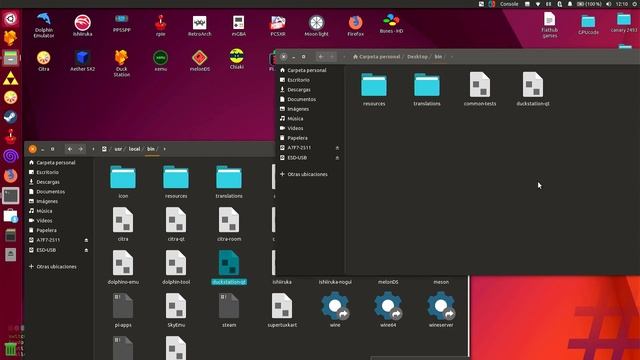Open Imágenes in usr/local/bin window sidebar

(47, 201)
